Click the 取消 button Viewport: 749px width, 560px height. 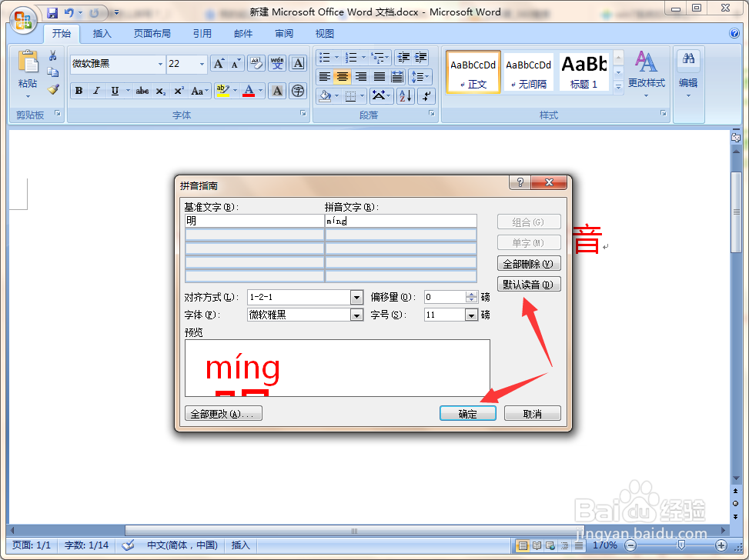tap(533, 413)
